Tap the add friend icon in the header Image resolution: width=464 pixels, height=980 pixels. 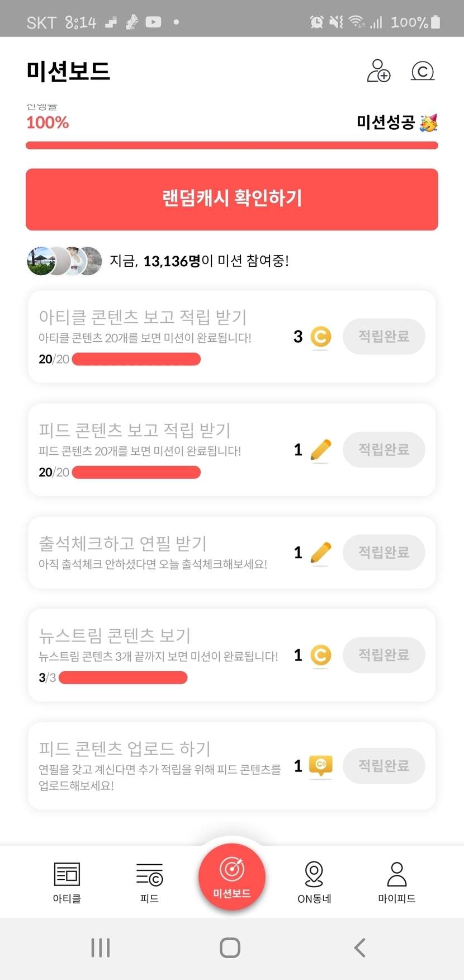coord(378,71)
